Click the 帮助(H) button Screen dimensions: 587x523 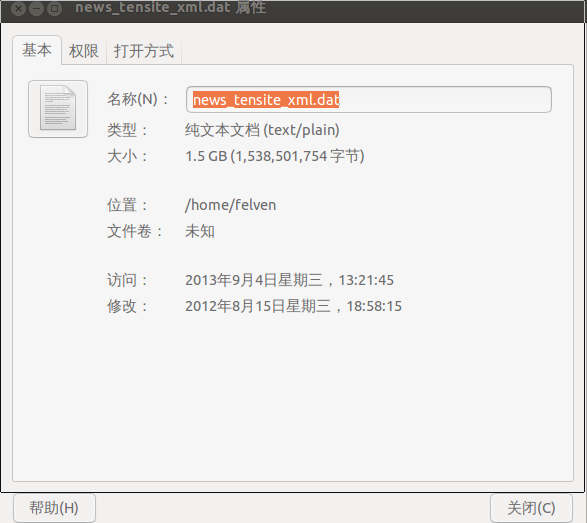(54, 508)
